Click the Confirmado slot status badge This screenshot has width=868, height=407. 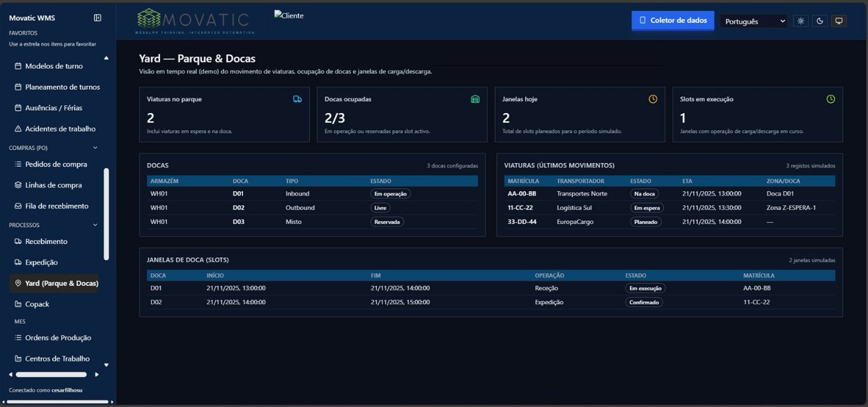[x=644, y=302]
